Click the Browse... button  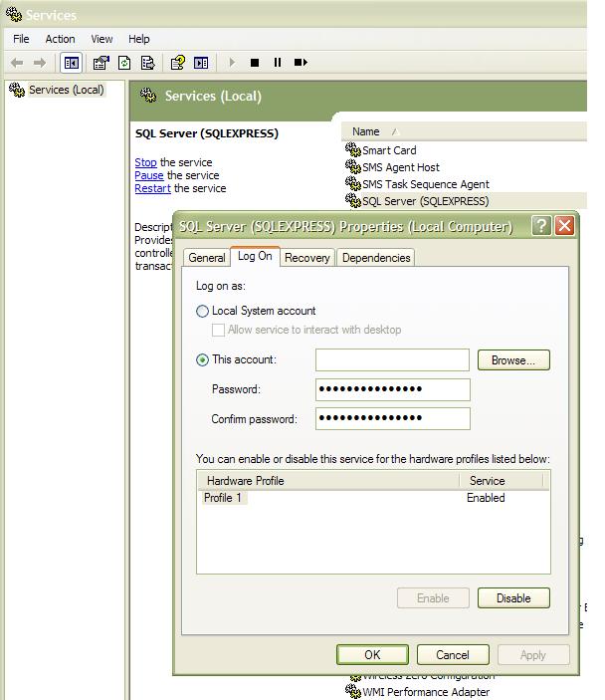tap(513, 359)
